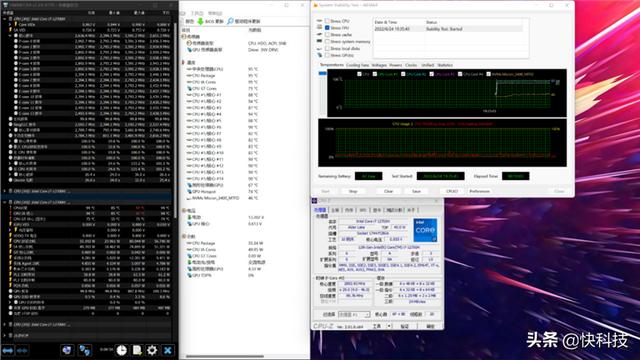
Task: Click the HWiNFO blue X close-sensors icon
Action: (168, 350)
